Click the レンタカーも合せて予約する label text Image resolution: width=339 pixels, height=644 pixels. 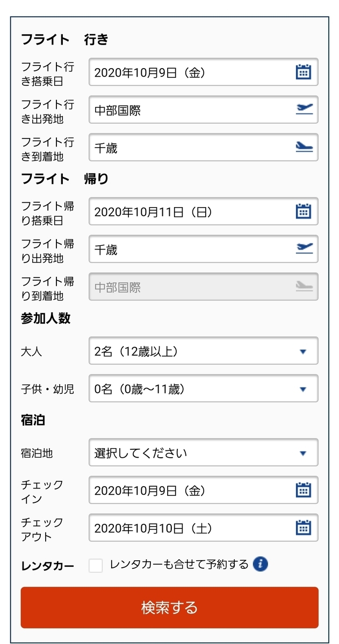[179, 564]
